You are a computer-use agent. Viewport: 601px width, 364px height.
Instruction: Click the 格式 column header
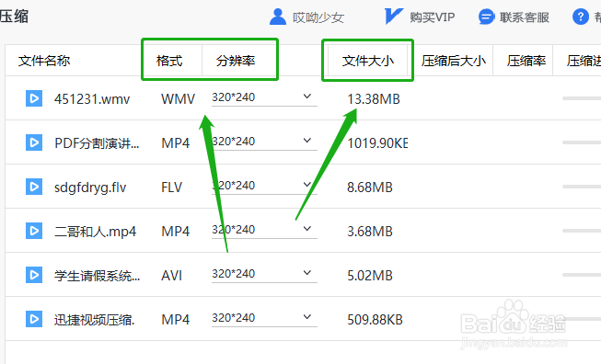[x=169, y=61]
